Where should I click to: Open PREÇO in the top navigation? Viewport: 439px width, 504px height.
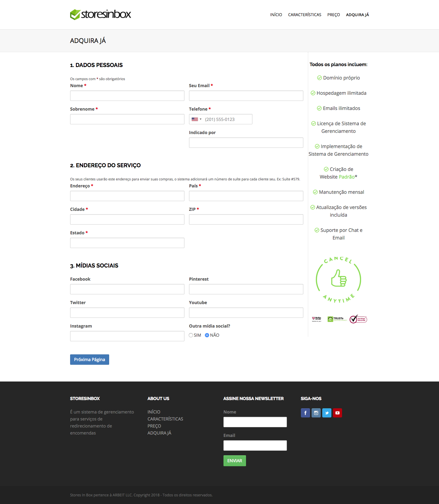tap(334, 15)
